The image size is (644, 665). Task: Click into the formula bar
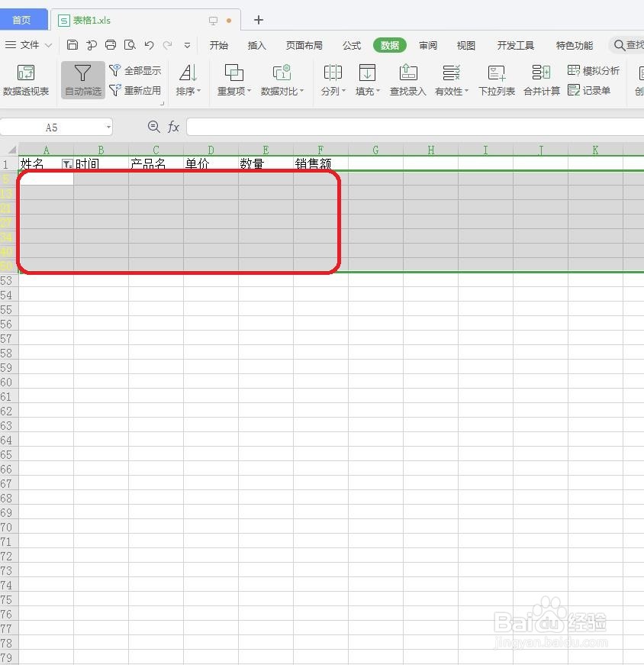(x=414, y=127)
